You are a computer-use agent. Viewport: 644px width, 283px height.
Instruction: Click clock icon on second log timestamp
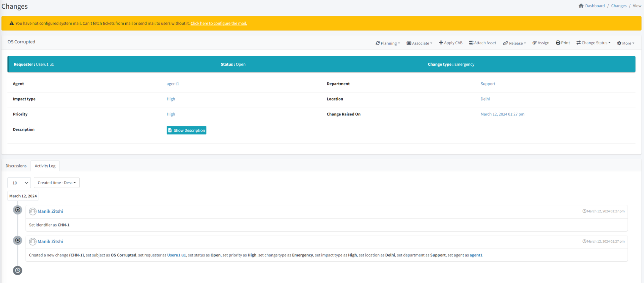click(x=584, y=241)
